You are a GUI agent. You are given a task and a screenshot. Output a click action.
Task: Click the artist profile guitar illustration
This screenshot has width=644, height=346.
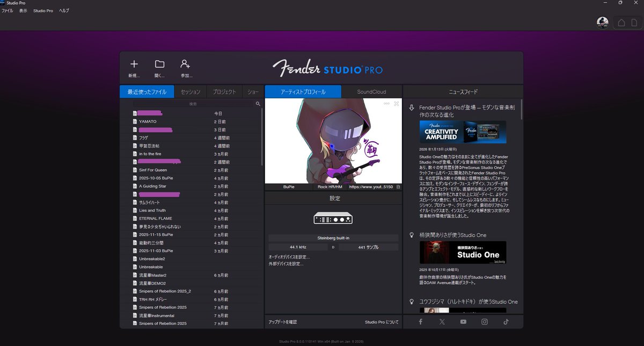pos(333,141)
